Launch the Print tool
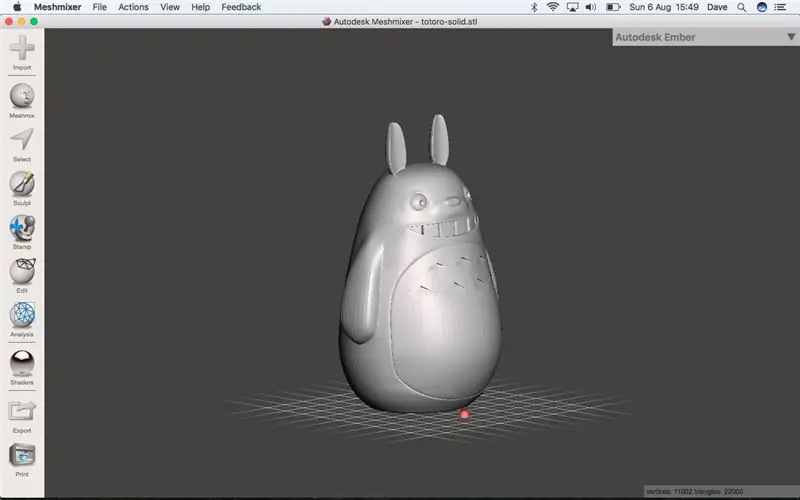Screen dimensions: 800x500 [x=22, y=460]
